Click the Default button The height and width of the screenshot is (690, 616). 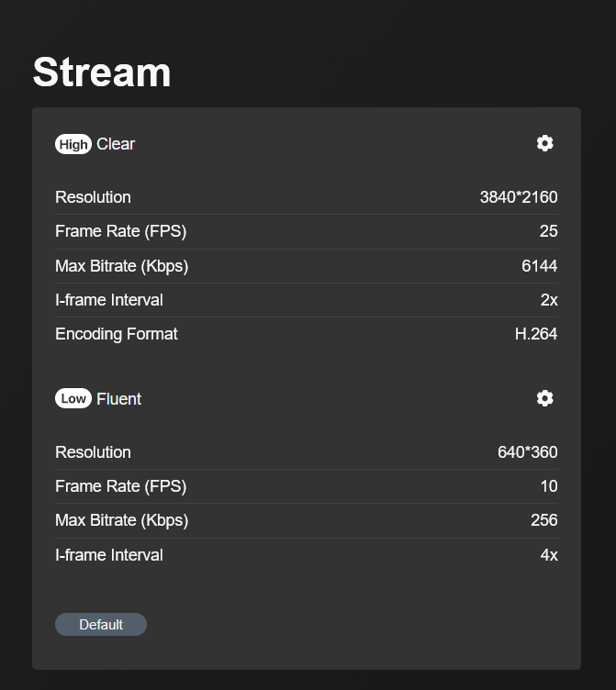101,625
